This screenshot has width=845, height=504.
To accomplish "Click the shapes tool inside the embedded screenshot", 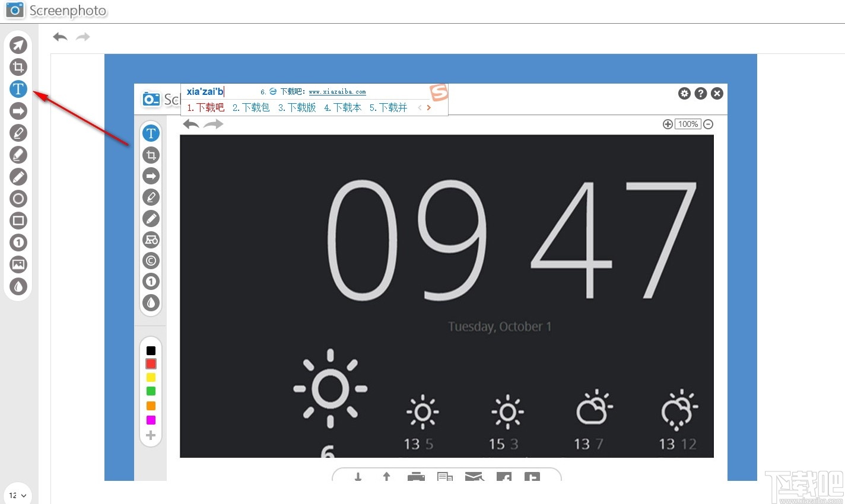I will point(151,240).
